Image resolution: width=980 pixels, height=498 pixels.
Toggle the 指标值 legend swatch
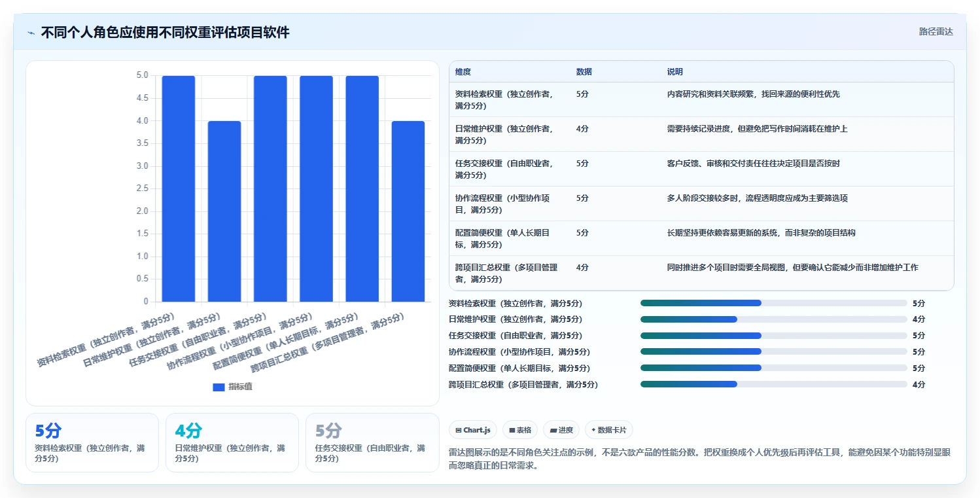tap(219, 387)
